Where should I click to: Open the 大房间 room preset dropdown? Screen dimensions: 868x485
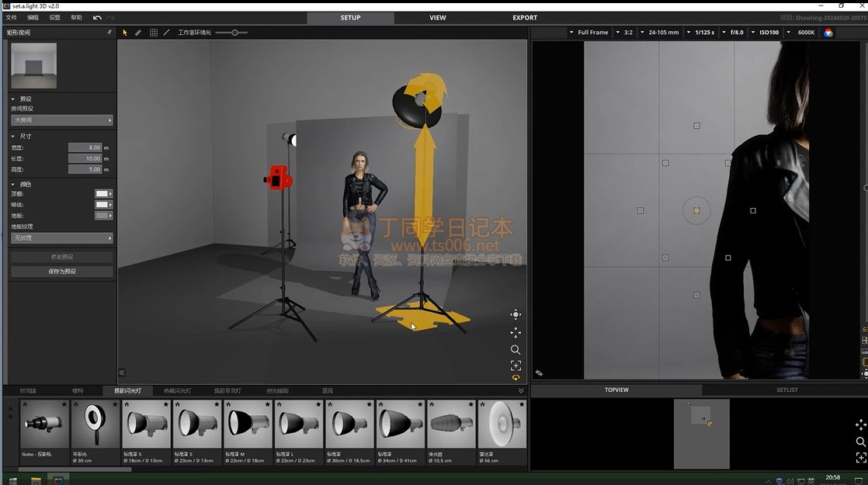pos(61,120)
